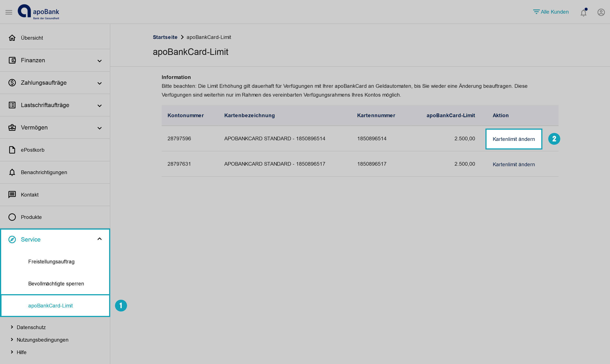
Task: Expand the Zahlungsaufträge chevron
Action: point(100,83)
